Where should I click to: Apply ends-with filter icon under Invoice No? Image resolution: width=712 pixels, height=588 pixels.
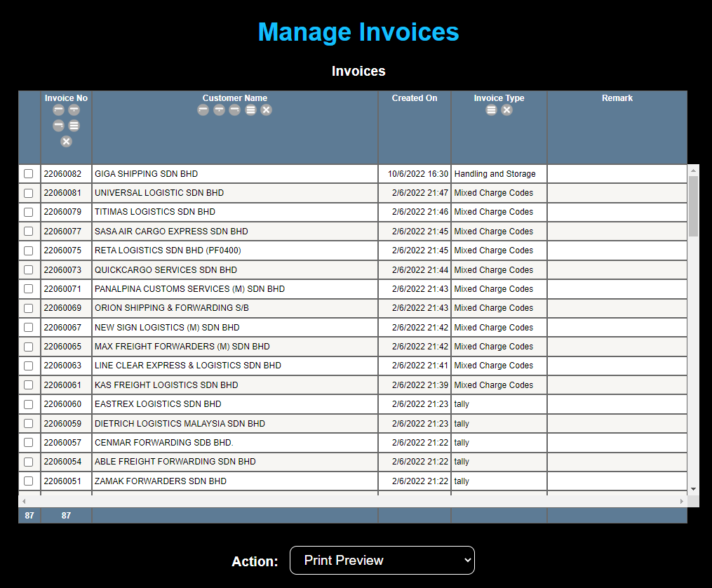pyautogui.click(x=59, y=126)
